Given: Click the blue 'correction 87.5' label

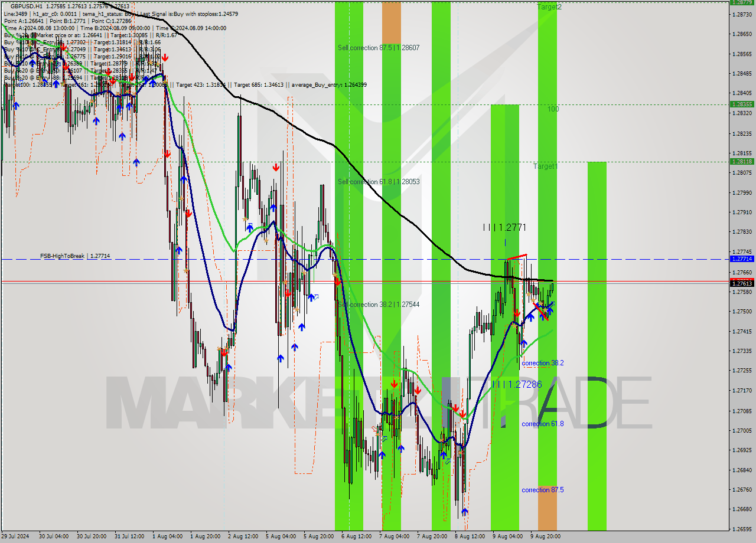Looking at the screenshot, I should click(542, 490).
